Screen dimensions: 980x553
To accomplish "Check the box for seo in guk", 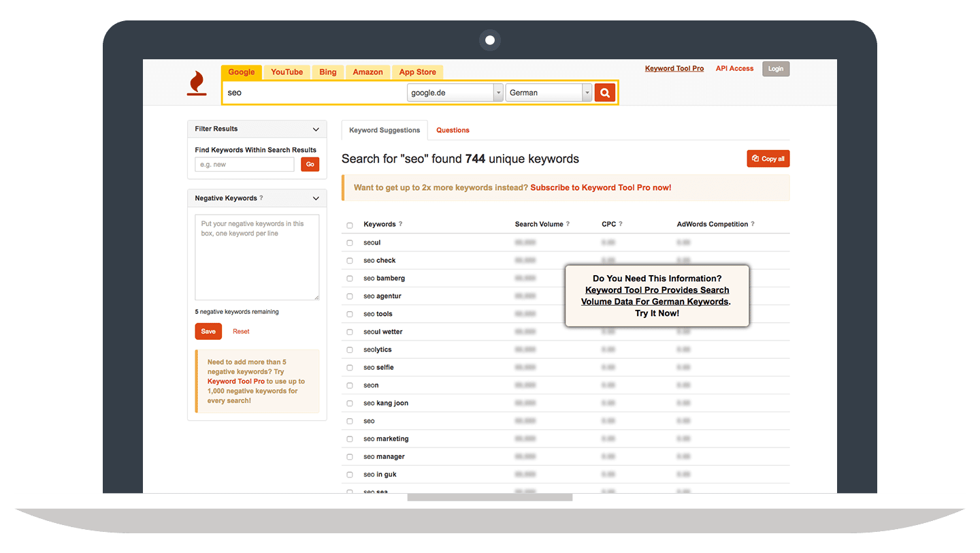I will 350,475.
